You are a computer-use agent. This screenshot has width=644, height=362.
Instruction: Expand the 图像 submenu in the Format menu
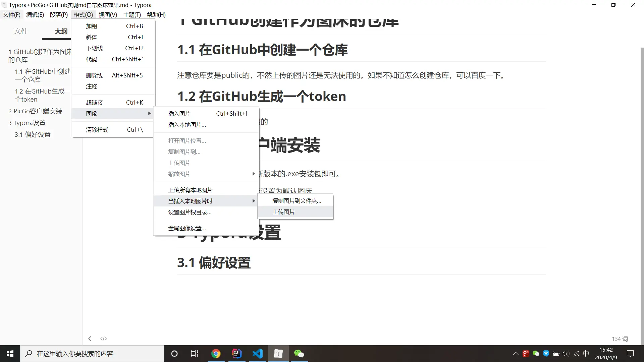click(x=92, y=113)
